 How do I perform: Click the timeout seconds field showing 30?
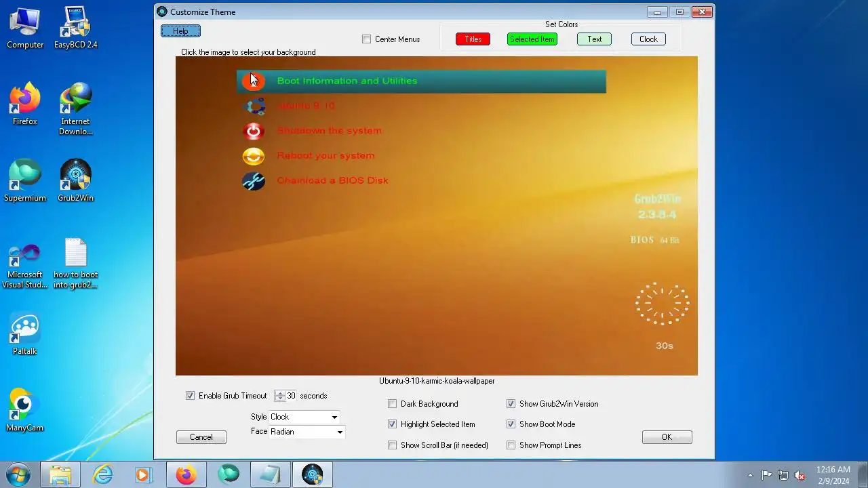coord(292,396)
